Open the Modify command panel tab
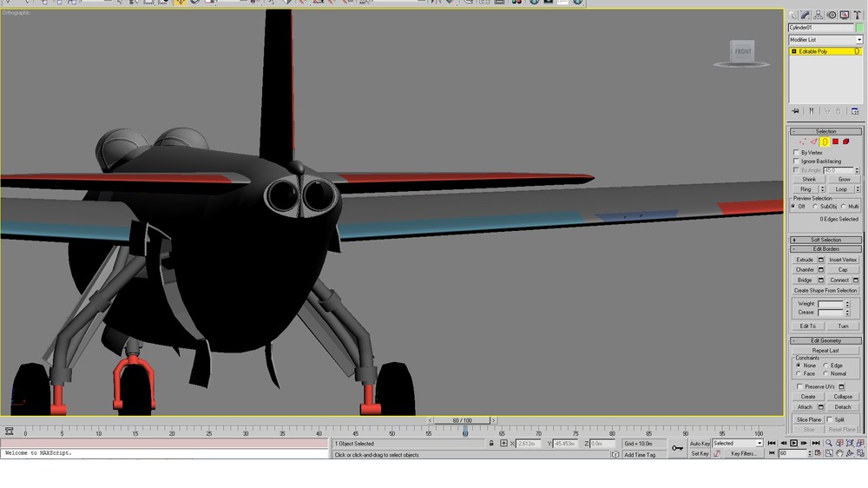 pos(806,16)
